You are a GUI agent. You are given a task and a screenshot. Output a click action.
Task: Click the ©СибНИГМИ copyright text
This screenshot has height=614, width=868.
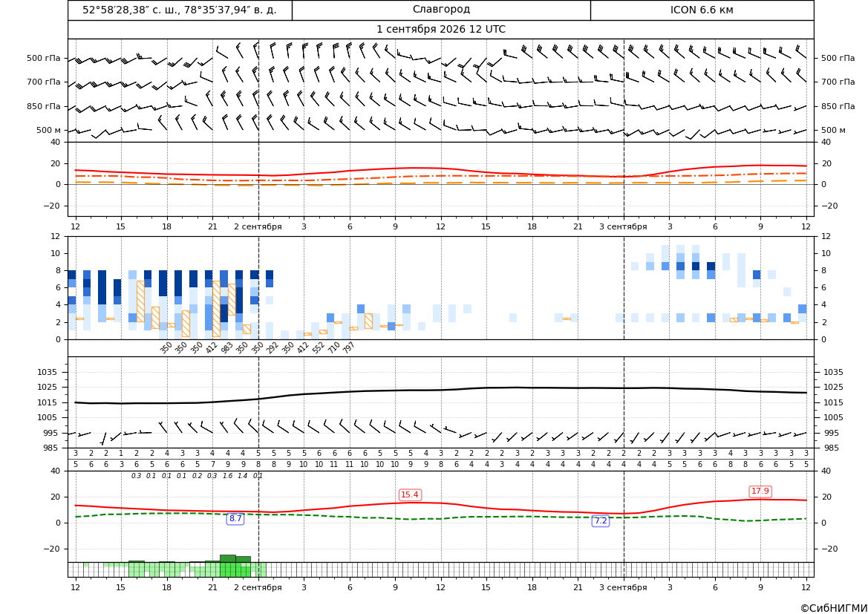pyautogui.click(x=834, y=608)
